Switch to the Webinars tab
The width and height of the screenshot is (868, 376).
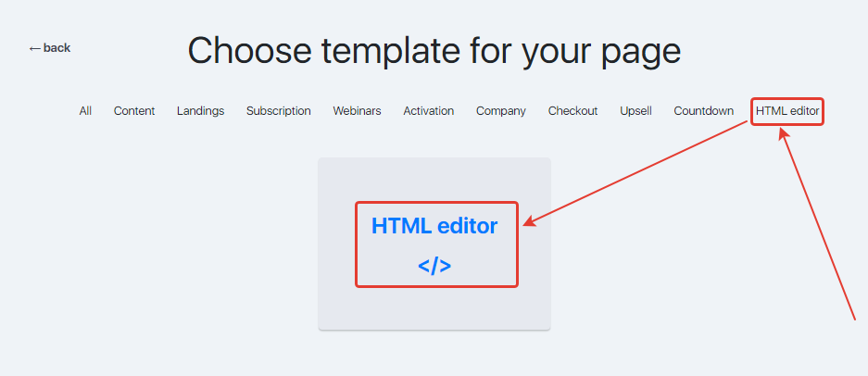[357, 111]
